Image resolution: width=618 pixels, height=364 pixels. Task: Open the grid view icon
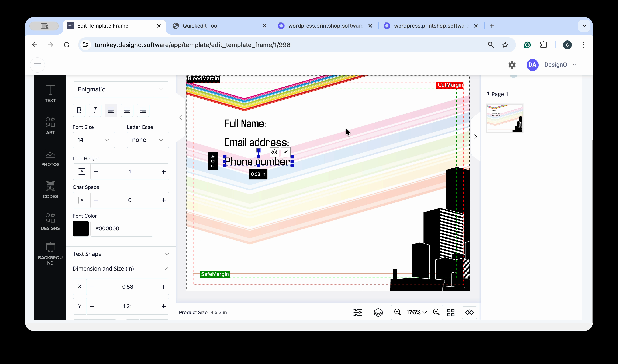click(450, 312)
